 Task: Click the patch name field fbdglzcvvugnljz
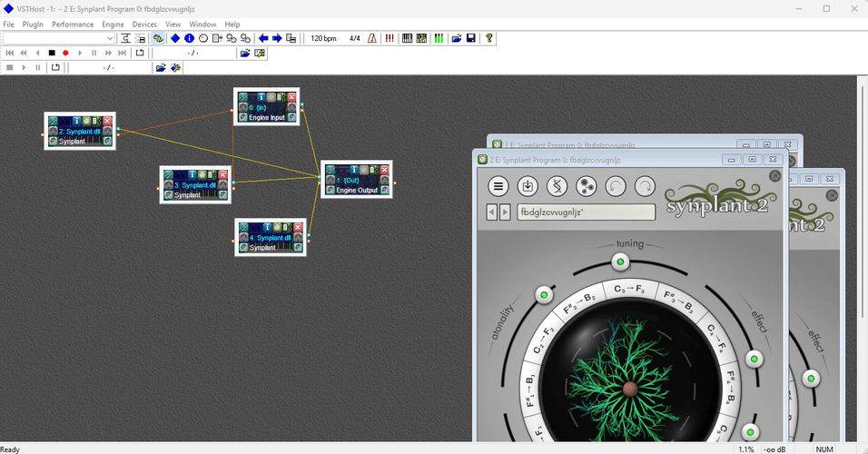(587, 212)
